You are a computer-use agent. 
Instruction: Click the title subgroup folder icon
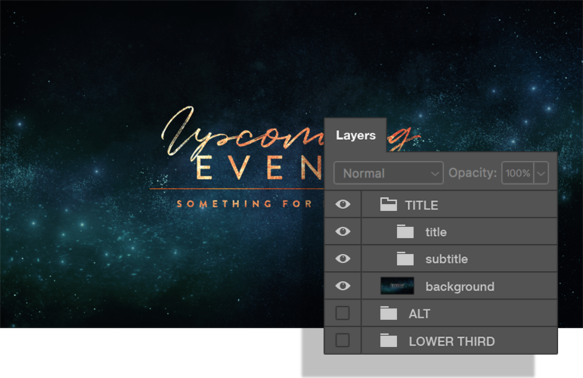click(405, 232)
